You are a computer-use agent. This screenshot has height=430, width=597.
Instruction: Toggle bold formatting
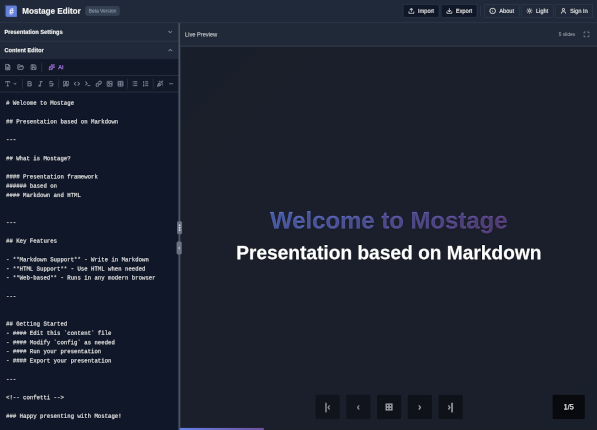point(29,84)
